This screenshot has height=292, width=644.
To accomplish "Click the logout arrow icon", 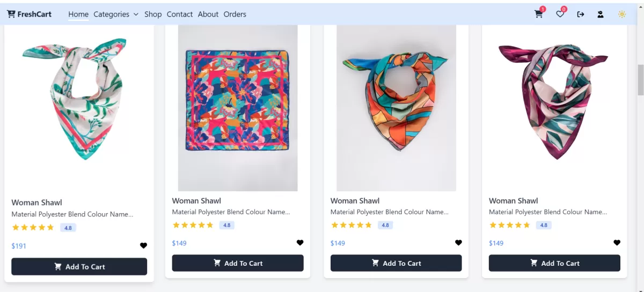I will click(581, 14).
